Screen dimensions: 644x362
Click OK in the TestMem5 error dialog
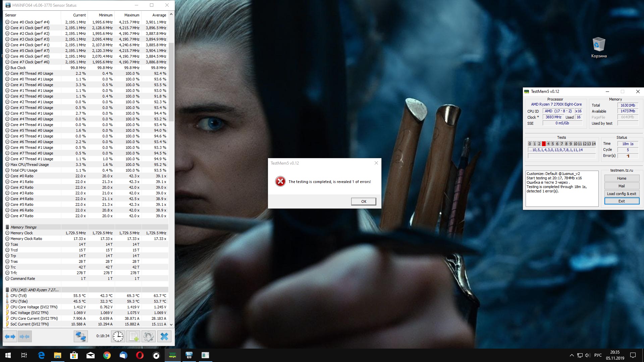[x=363, y=201]
